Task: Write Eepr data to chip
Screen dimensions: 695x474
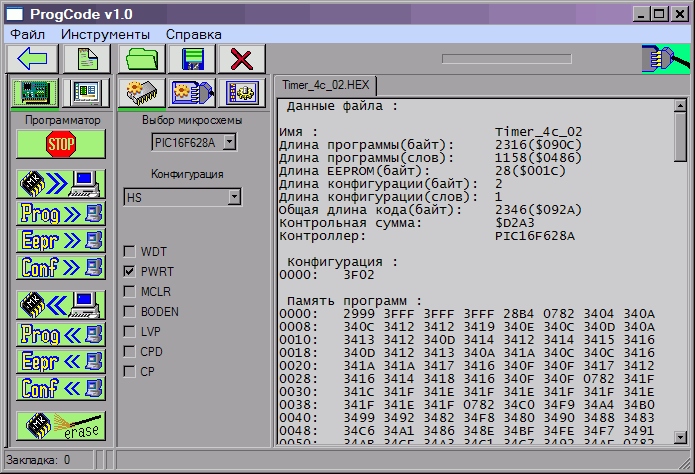Action: tap(61, 361)
